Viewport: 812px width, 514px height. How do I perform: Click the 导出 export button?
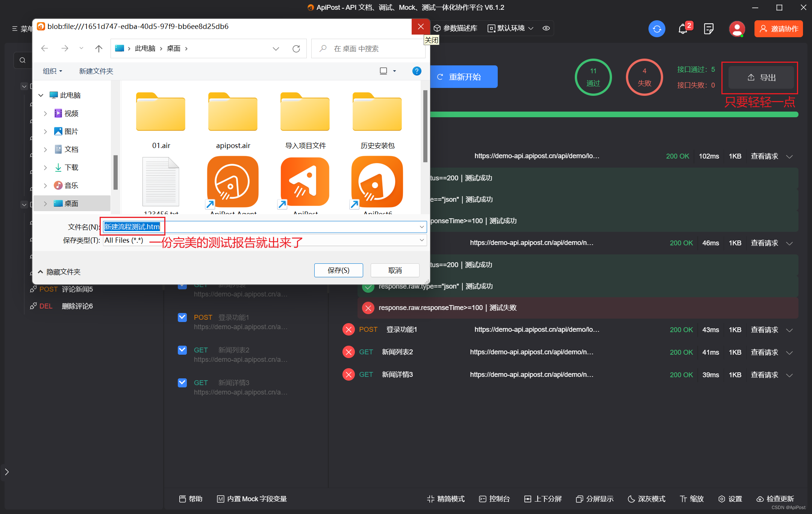click(x=761, y=77)
